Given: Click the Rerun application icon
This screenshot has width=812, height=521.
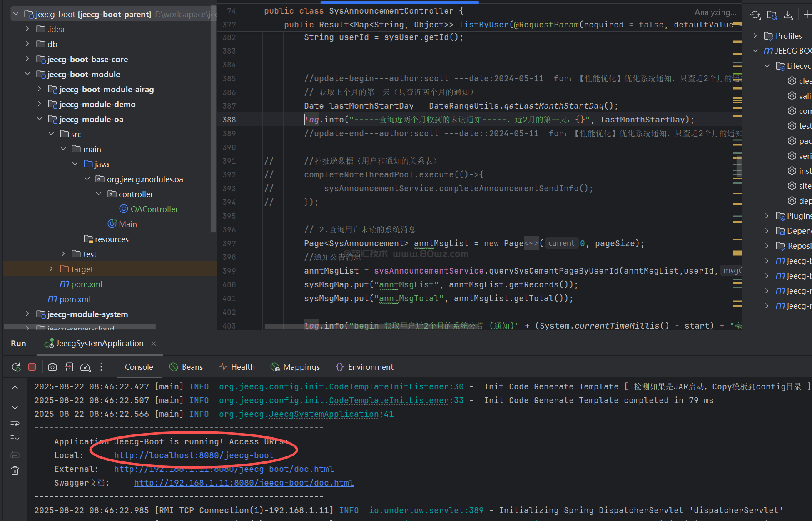Looking at the screenshot, I should click(x=16, y=367).
